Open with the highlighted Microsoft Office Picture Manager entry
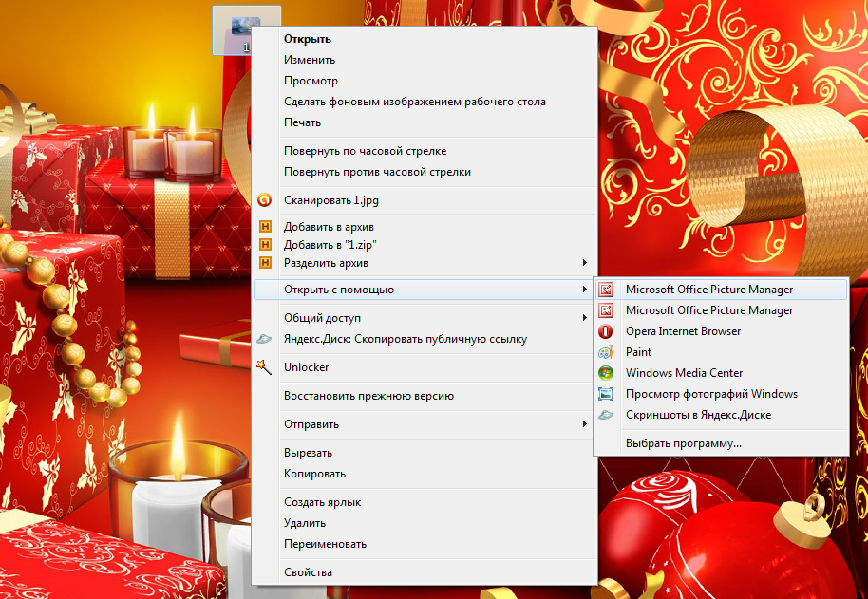This screenshot has height=599, width=868. (721, 290)
